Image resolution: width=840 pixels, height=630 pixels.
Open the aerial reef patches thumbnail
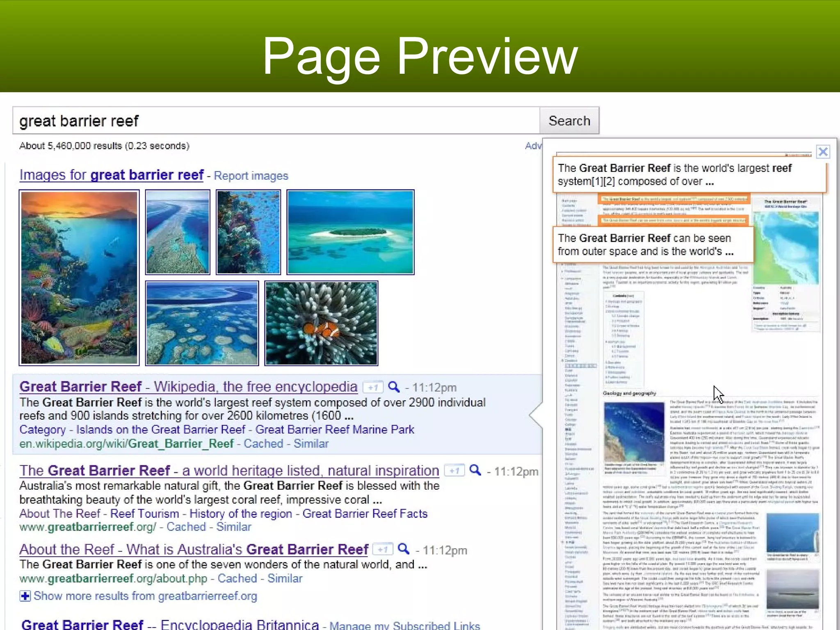click(202, 323)
